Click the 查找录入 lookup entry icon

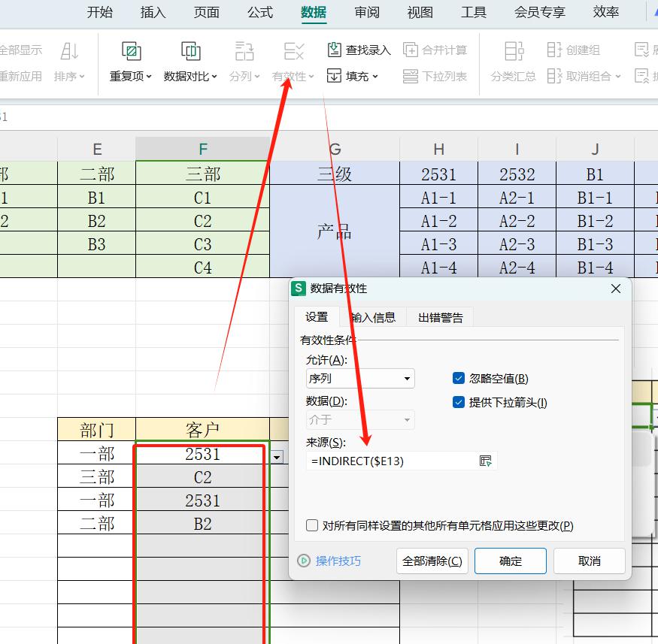pos(334,50)
